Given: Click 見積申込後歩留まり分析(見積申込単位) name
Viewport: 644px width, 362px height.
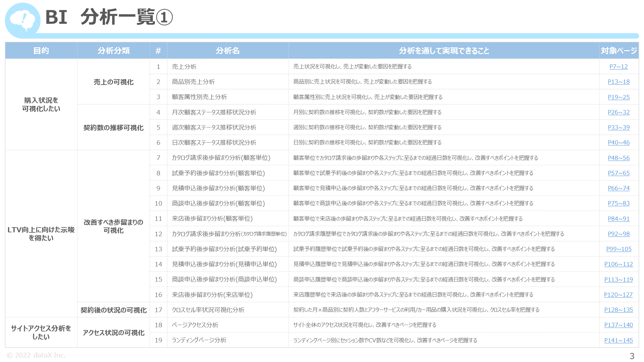Looking at the screenshot, I should (224, 264).
